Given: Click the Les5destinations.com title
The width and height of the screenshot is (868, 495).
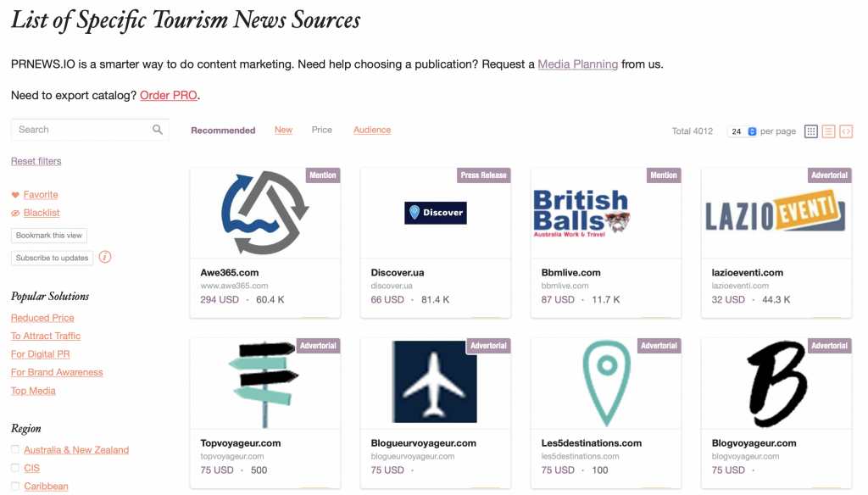Looking at the screenshot, I should 591,443.
